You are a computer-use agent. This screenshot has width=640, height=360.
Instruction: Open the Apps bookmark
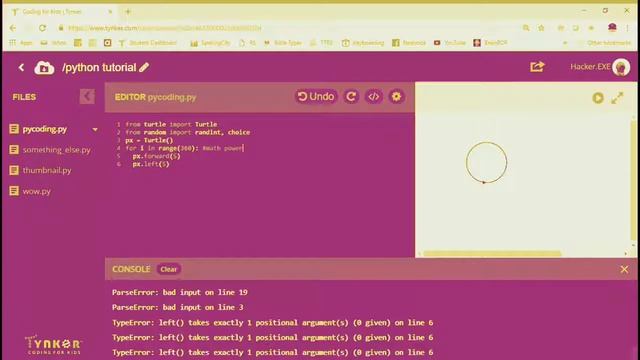point(21,43)
